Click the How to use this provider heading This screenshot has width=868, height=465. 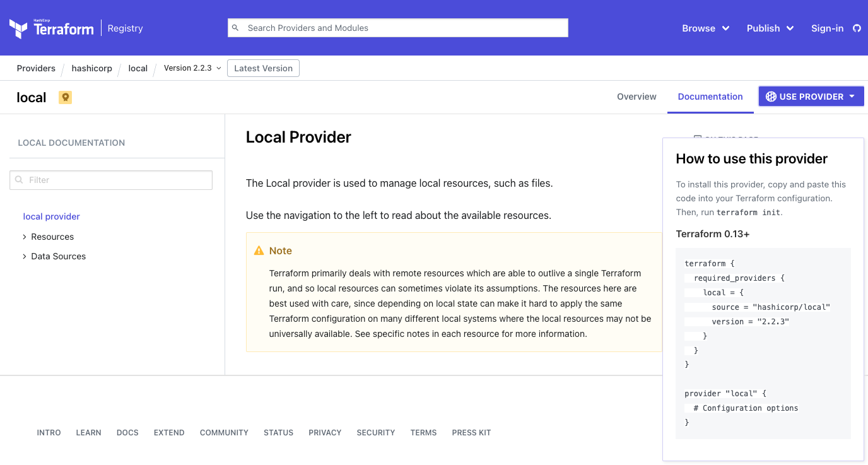pyautogui.click(x=751, y=159)
